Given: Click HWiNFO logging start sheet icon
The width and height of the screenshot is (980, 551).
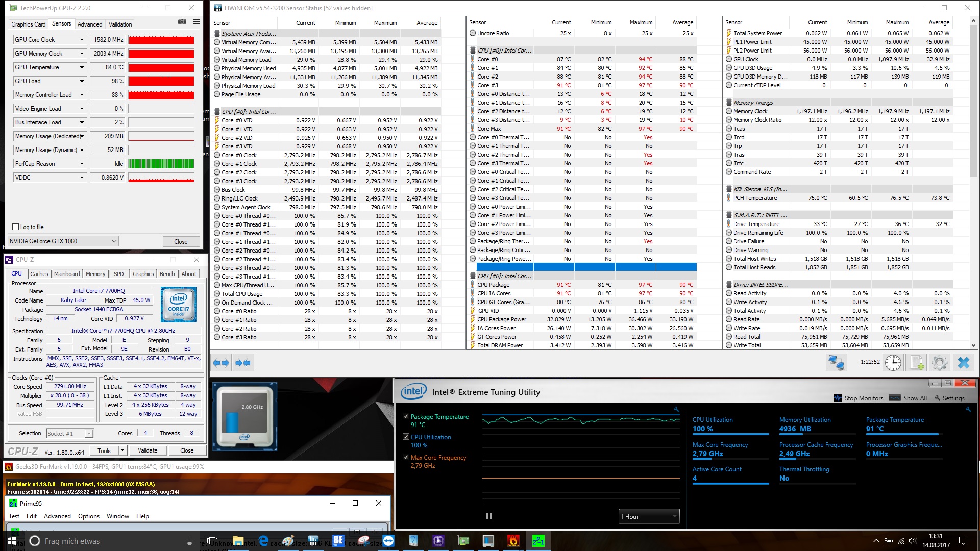Looking at the screenshot, I should click(x=917, y=363).
